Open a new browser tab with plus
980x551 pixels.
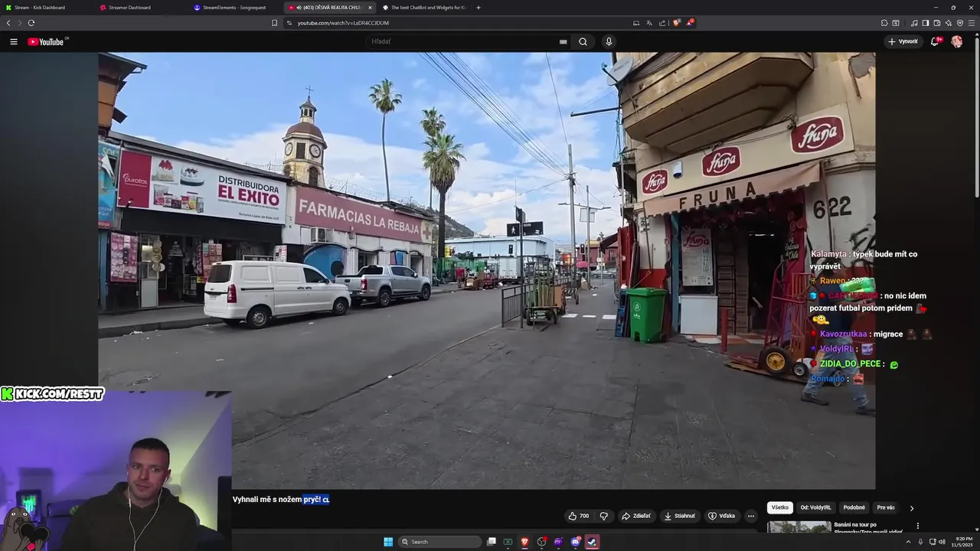point(479,8)
